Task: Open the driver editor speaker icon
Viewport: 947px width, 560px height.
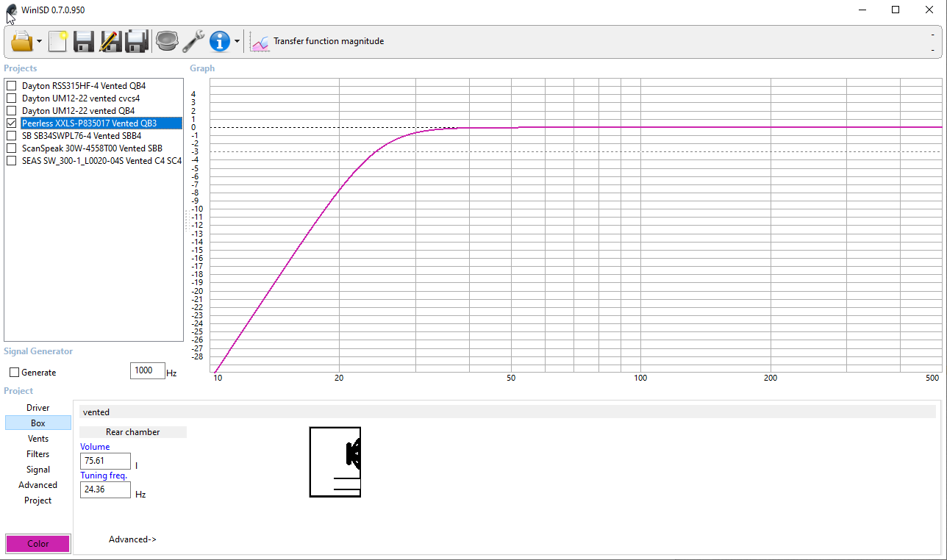Action: coord(168,41)
